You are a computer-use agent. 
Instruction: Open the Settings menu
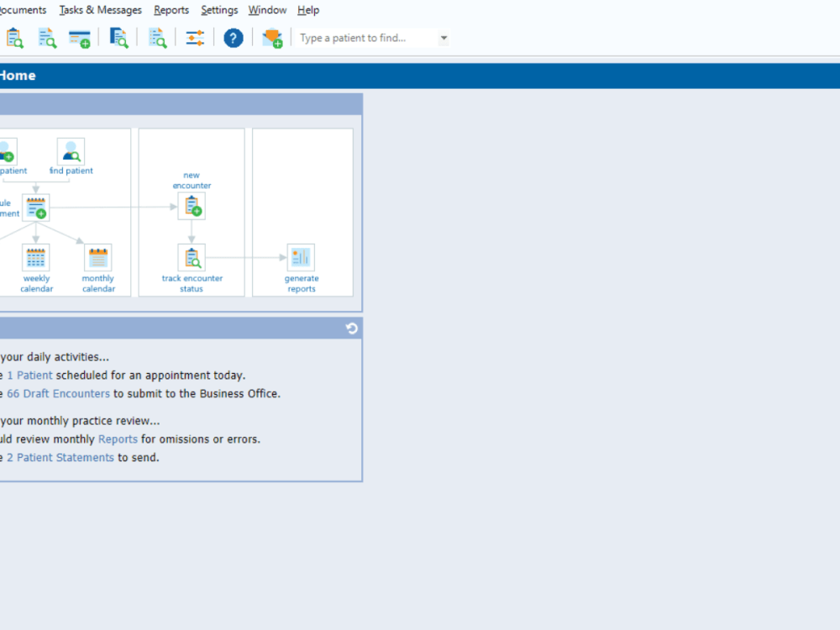point(219,10)
